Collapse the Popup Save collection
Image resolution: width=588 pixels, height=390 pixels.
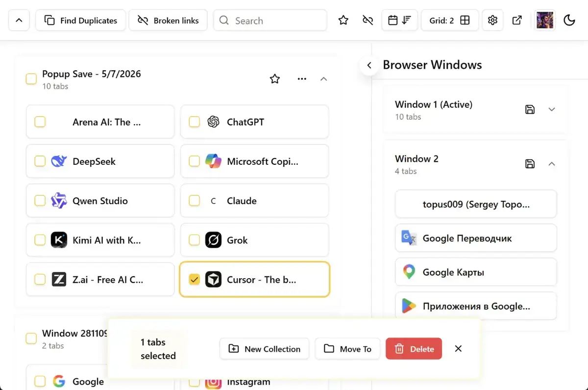click(323, 79)
